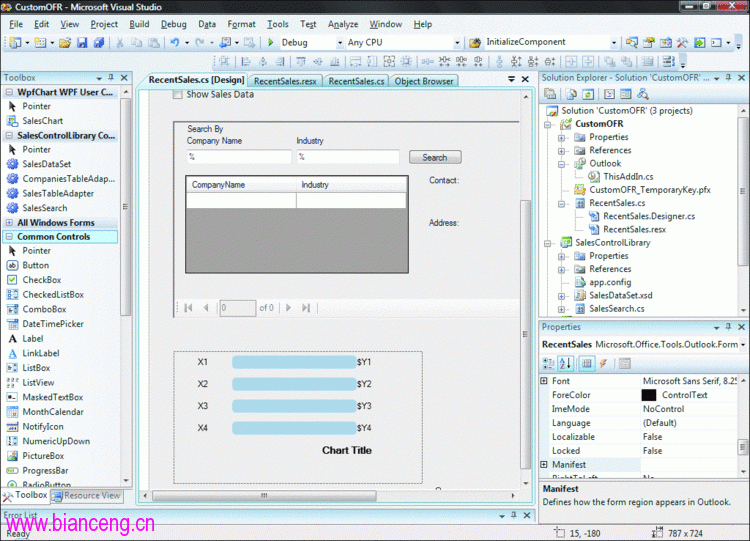Click Refresh icon in Solution Explorer toolbar

(x=588, y=94)
